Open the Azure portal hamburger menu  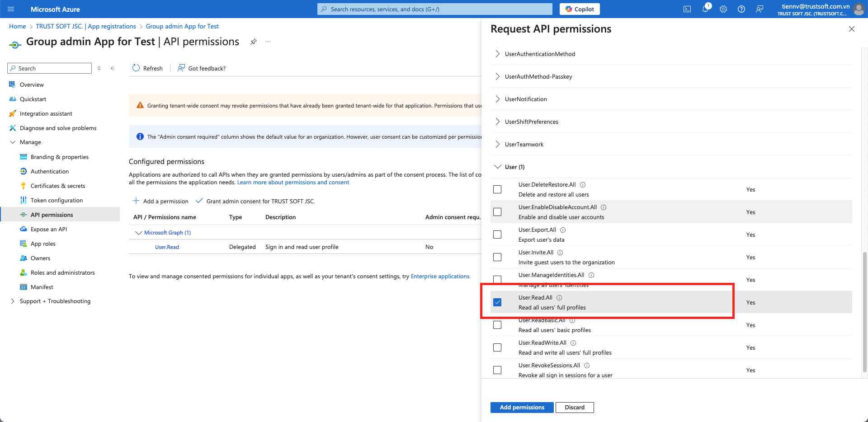(11, 9)
